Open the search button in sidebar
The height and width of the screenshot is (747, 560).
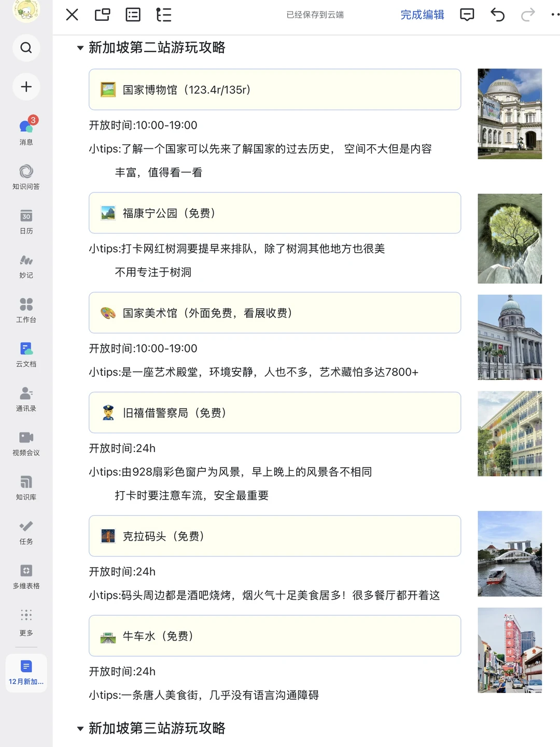(x=26, y=48)
